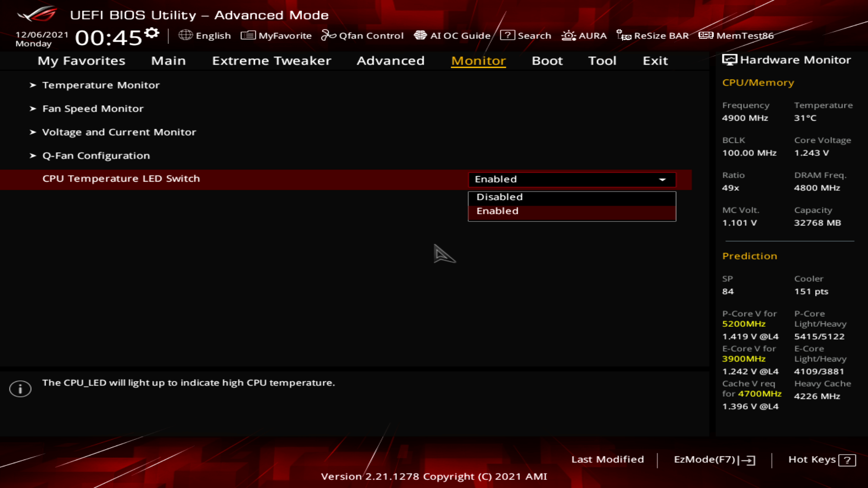
Task: Expand Voltage and Current Monitor submenu
Action: pos(119,132)
